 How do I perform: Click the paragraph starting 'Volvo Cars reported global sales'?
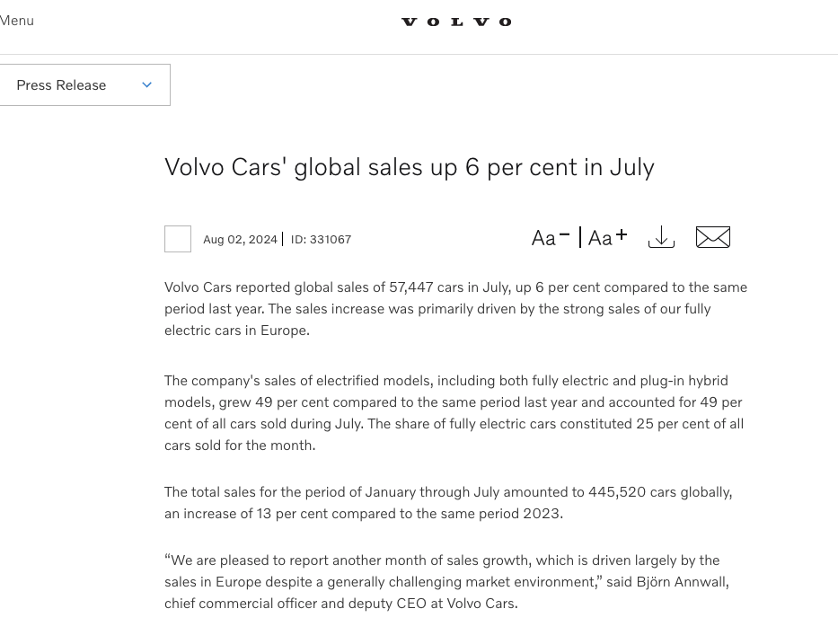point(456,309)
